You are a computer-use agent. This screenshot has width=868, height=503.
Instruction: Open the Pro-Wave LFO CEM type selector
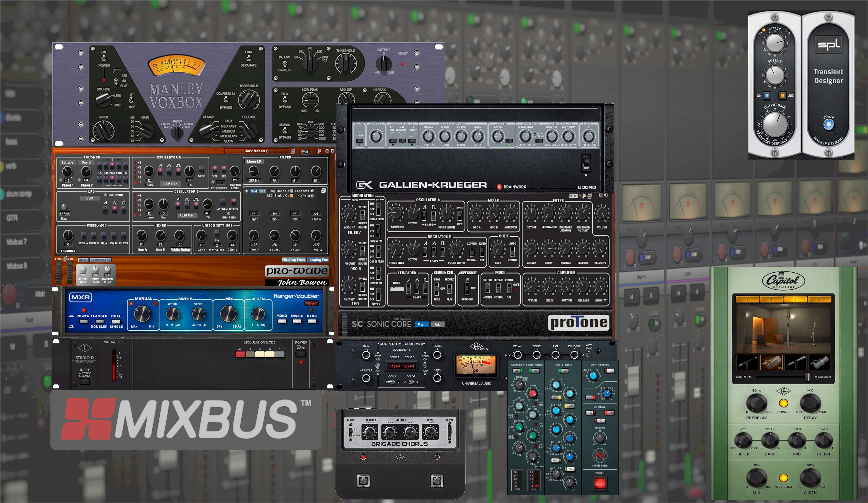click(90, 199)
